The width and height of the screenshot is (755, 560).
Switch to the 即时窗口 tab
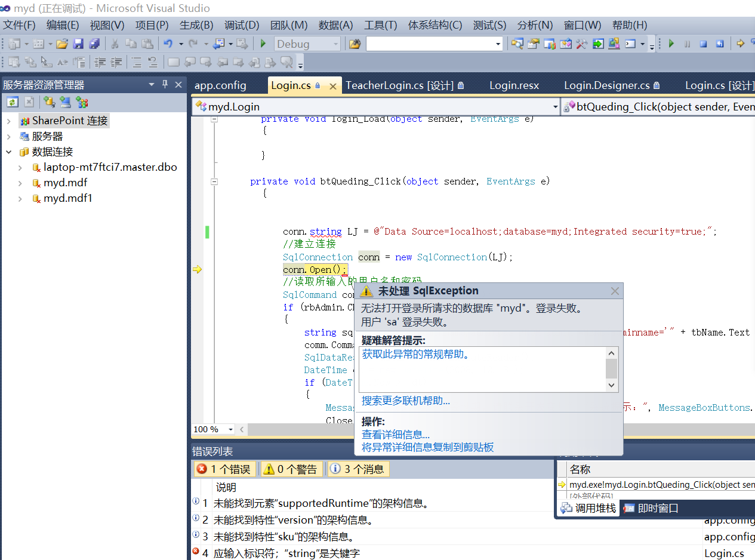coord(652,509)
